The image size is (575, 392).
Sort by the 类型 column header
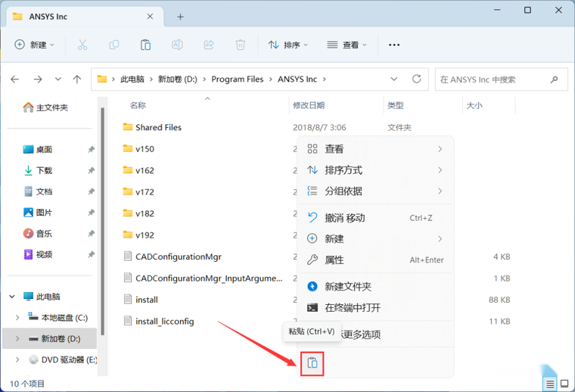[395, 106]
